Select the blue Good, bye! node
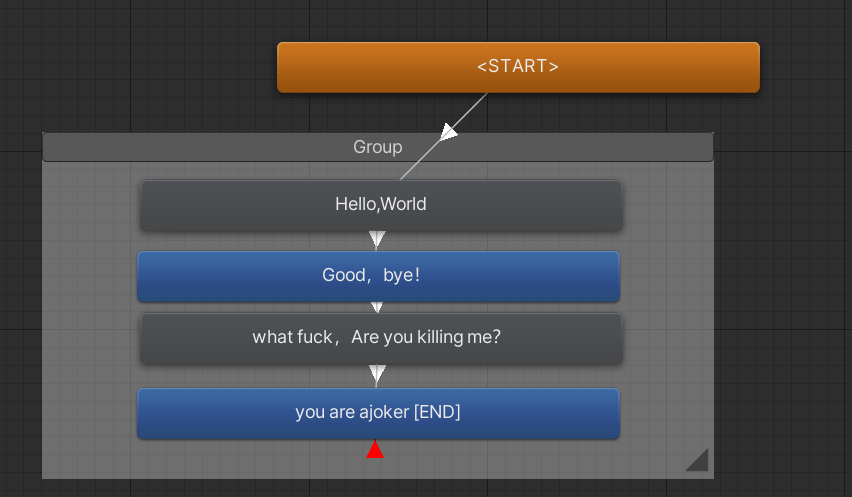Viewport: 852px width, 497px height. pyautogui.click(x=378, y=276)
